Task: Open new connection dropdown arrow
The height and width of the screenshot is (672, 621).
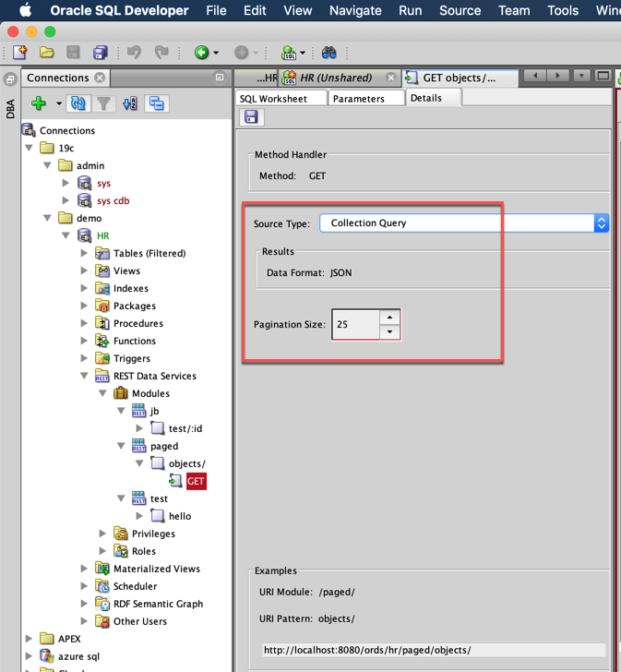Action: (x=59, y=103)
